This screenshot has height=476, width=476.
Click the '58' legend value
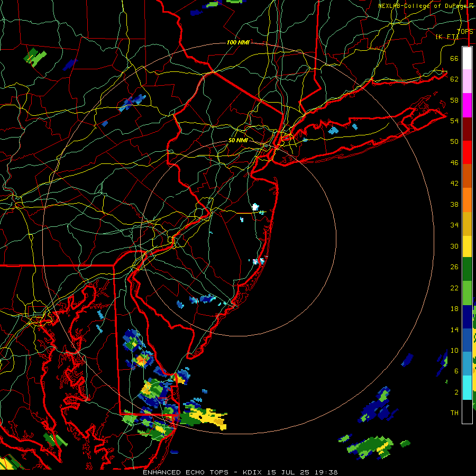coord(454,100)
